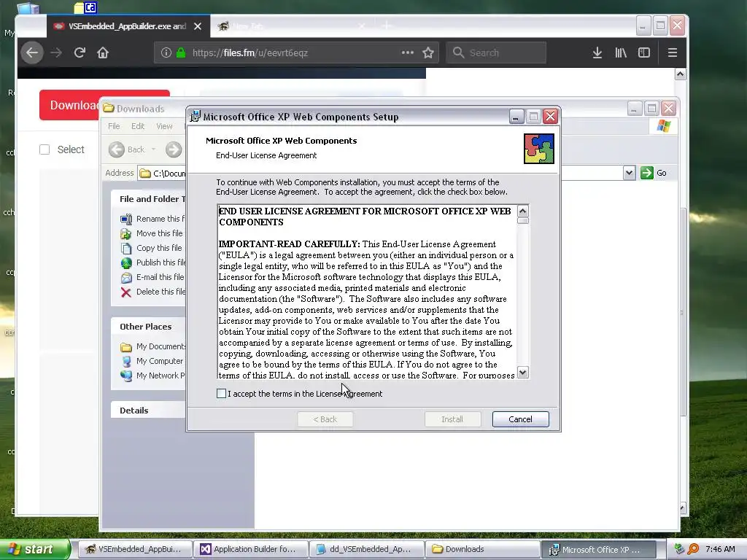Switch to VSEmbedded_AppBui... taskbar item
747x560 pixels.
135,549
